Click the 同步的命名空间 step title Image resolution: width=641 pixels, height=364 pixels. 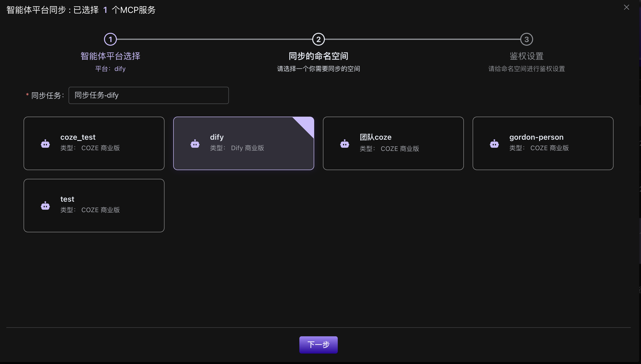click(318, 56)
